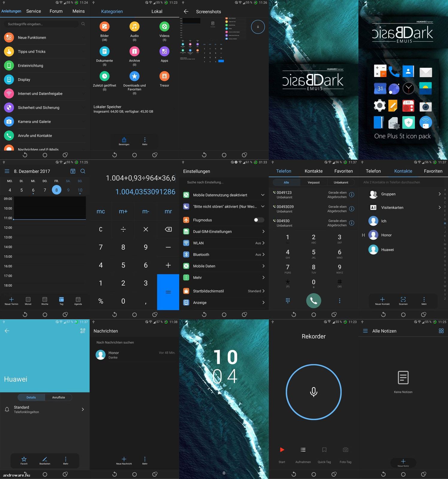Viewport: 448px width, 479px height.
Task: Expand Visitenkarten in contacts
Action: (x=439, y=207)
